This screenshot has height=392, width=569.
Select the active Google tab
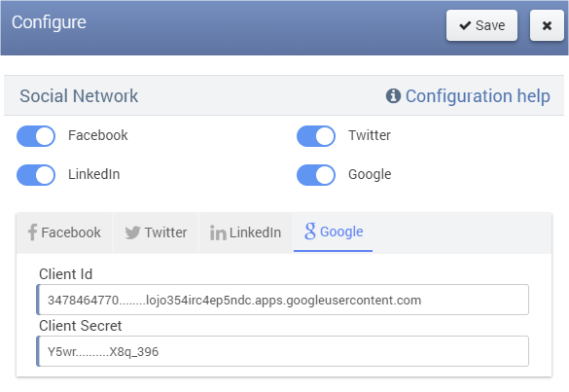pos(333,232)
